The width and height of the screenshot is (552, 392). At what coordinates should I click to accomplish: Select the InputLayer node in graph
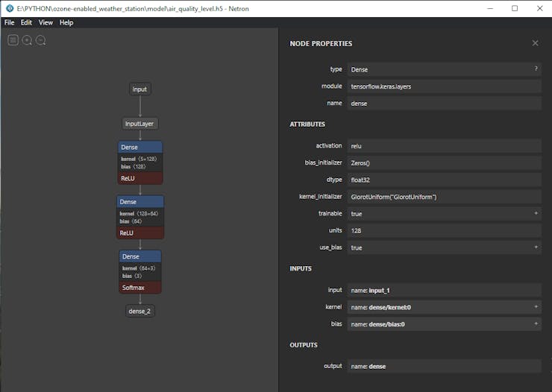[x=140, y=124]
